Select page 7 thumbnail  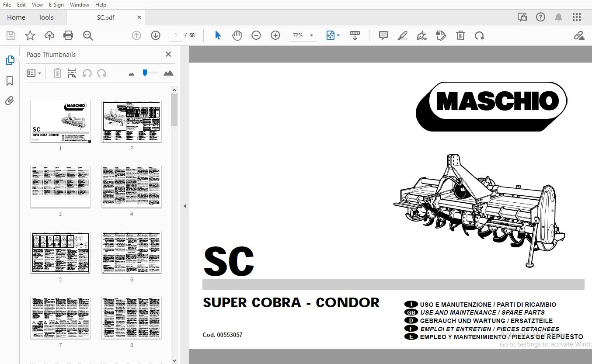[x=60, y=318]
